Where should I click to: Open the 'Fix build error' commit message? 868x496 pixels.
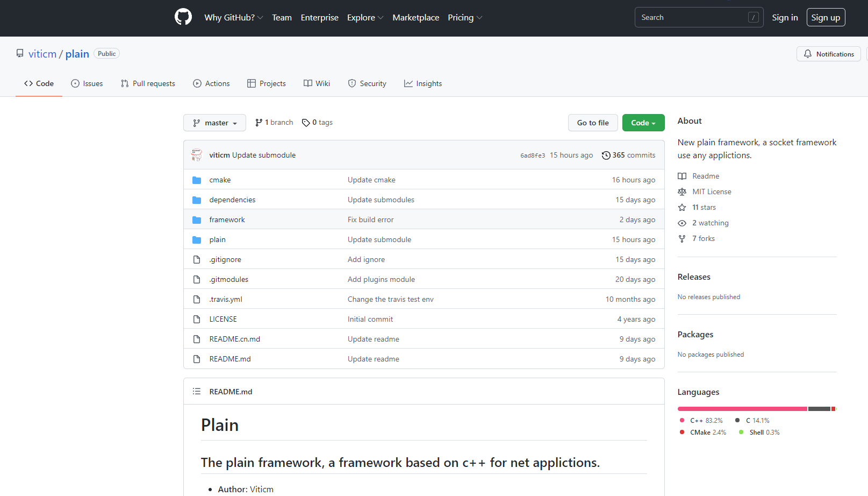coord(370,220)
